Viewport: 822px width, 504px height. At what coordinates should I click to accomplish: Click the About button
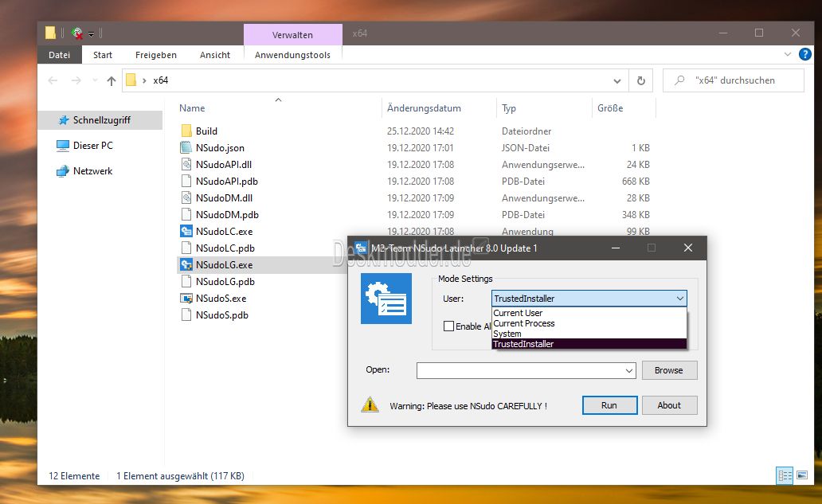coord(669,405)
